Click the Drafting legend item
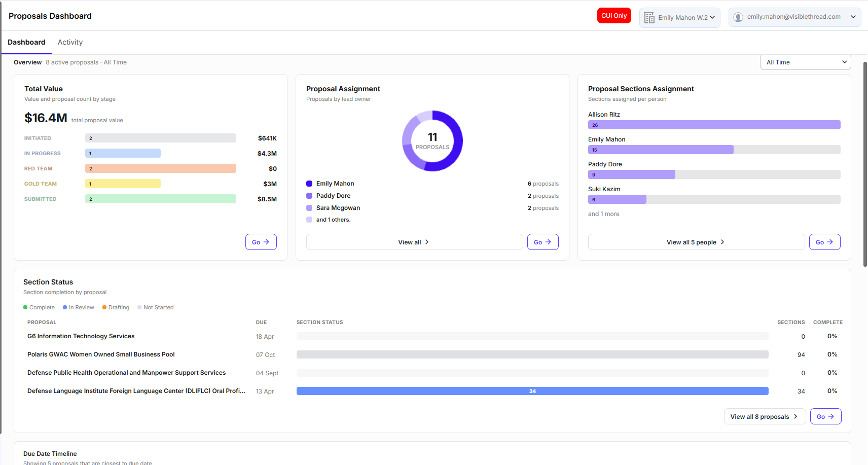Viewport: 868px width, 465px height. (x=116, y=307)
